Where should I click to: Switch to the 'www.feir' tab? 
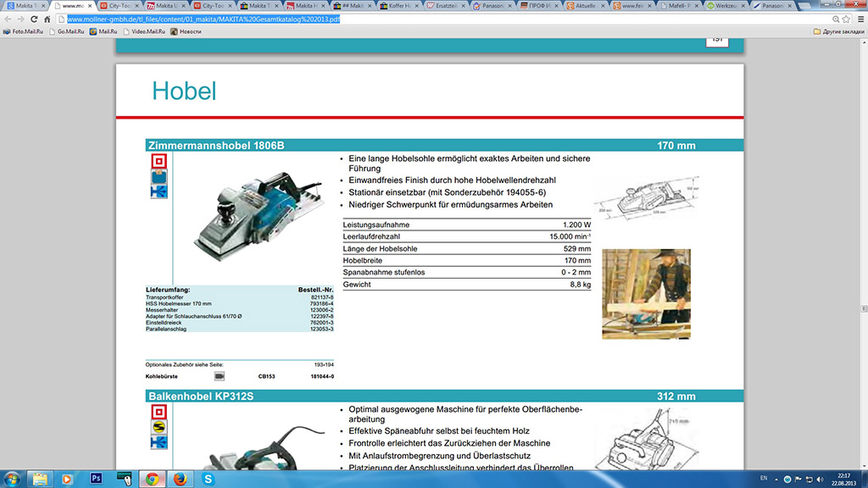pos(632,6)
